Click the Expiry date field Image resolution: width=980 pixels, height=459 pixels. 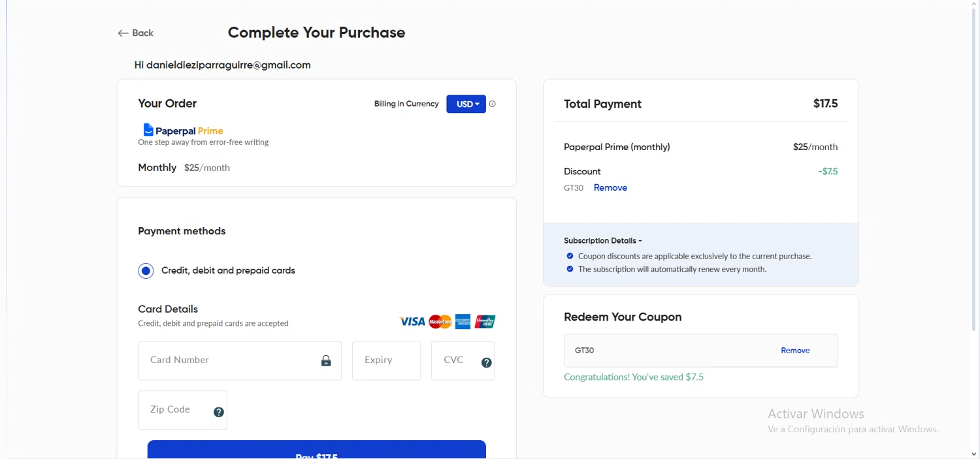[x=386, y=360]
